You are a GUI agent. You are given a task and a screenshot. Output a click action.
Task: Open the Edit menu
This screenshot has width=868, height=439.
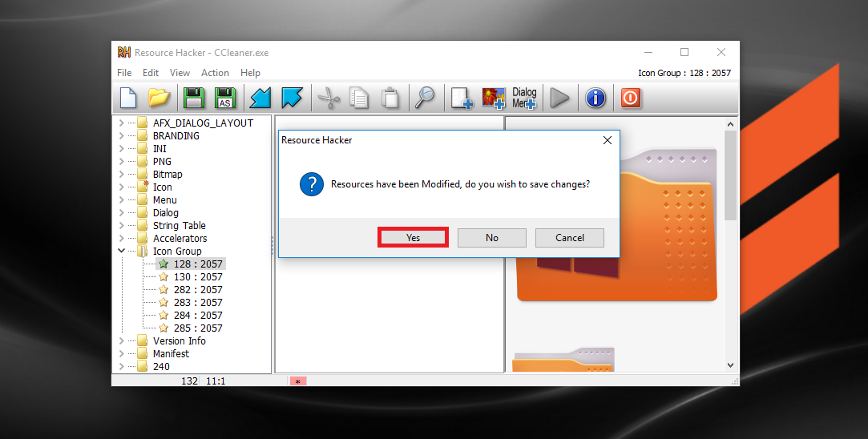[151, 73]
